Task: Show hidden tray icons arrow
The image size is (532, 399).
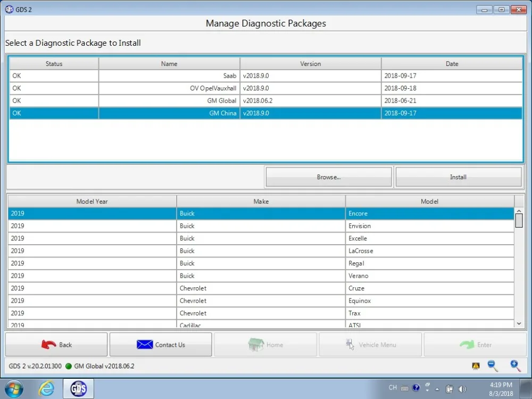Action: coord(437,389)
